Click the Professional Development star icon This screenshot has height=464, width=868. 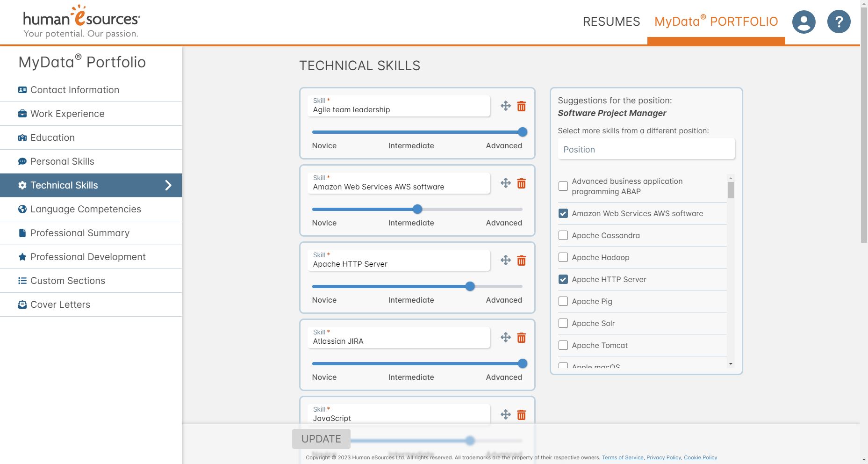coord(22,256)
